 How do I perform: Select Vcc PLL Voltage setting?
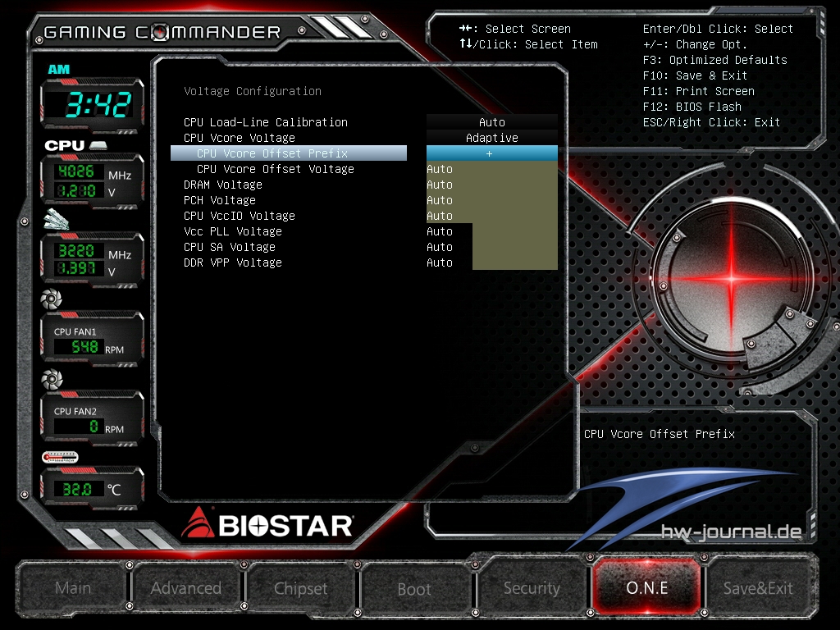(x=232, y=231)
